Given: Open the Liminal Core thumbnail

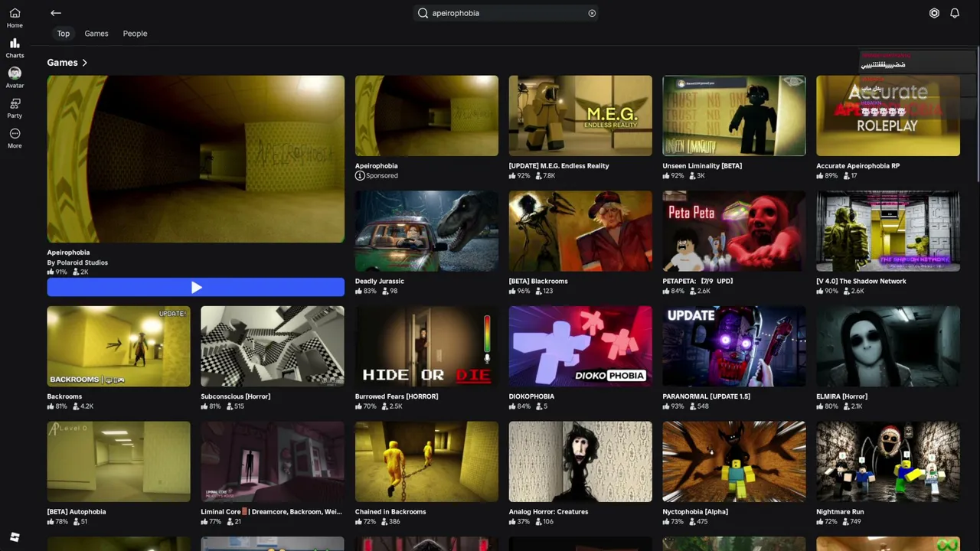Looking at the screenshot, I should click(273, 461).
